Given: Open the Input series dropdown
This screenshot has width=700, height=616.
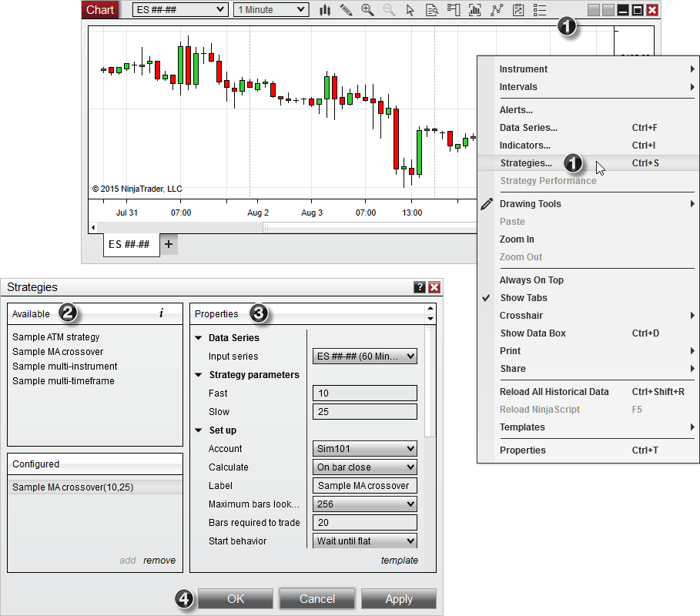Looking at the screenshot, I should pos(366,357).
